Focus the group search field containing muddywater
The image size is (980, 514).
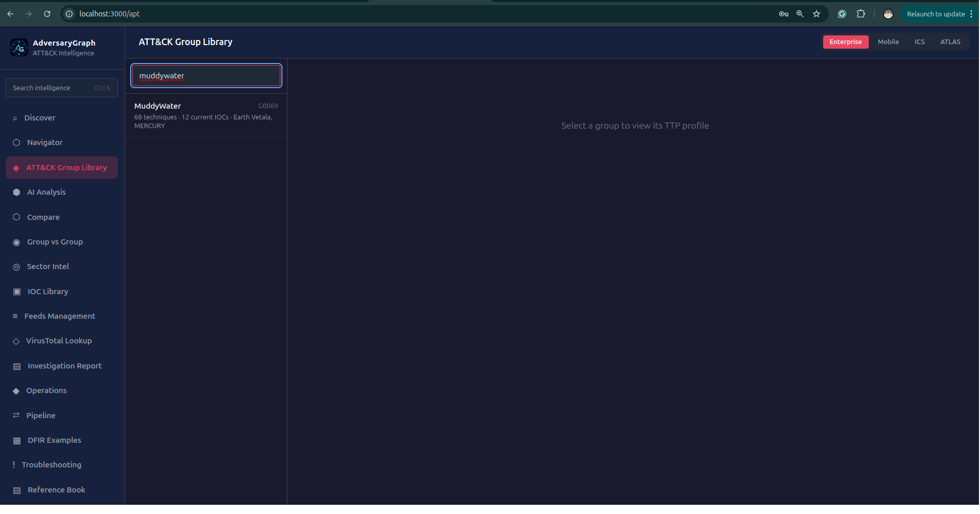point(206,76)
